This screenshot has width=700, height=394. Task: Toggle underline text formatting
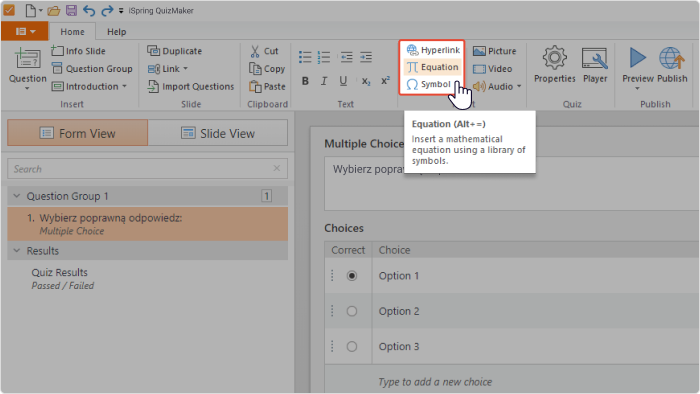[x=343, y=81]
